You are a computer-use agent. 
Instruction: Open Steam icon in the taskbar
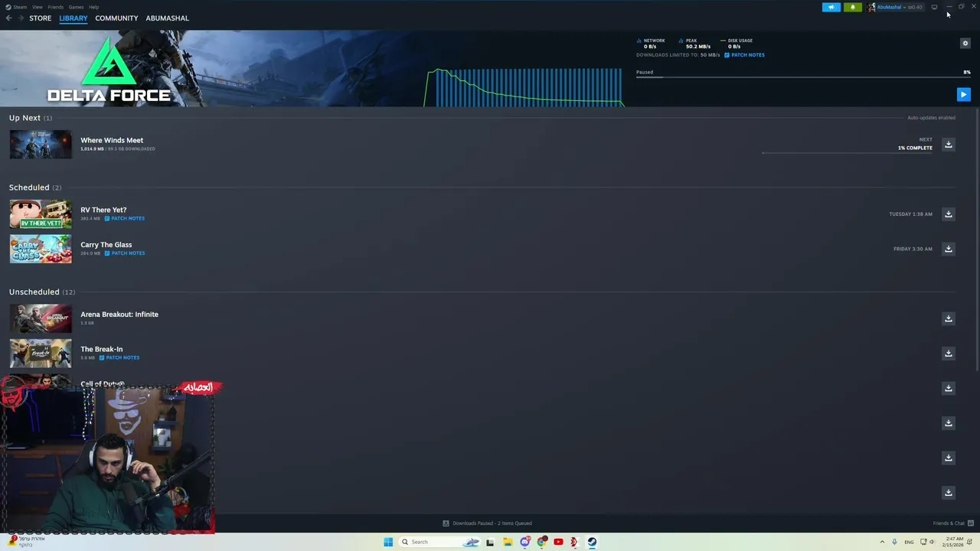click(x=592, y=542)
